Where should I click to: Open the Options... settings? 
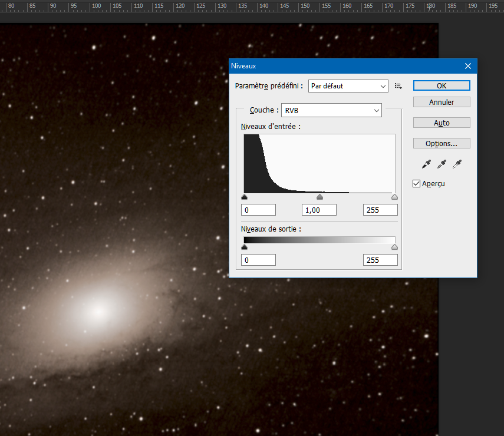[442, 143]
